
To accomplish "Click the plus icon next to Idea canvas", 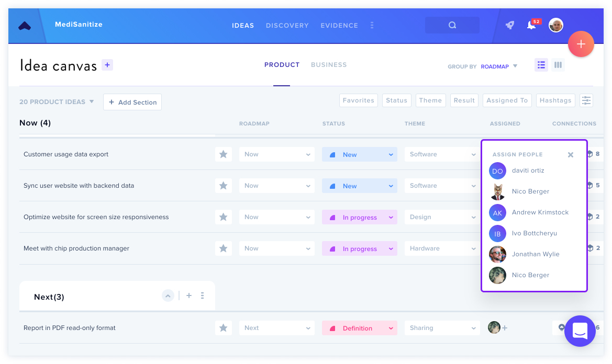I will click(x=107, y=65).
